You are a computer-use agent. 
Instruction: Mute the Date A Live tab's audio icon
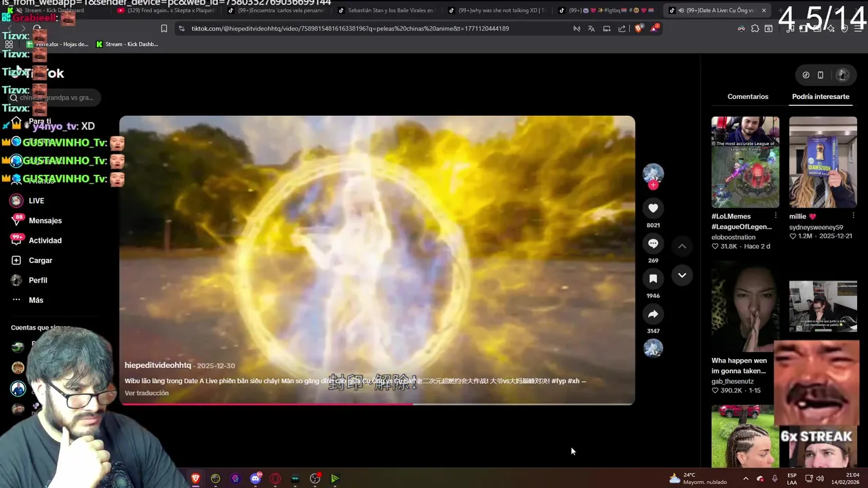point(681,10)
